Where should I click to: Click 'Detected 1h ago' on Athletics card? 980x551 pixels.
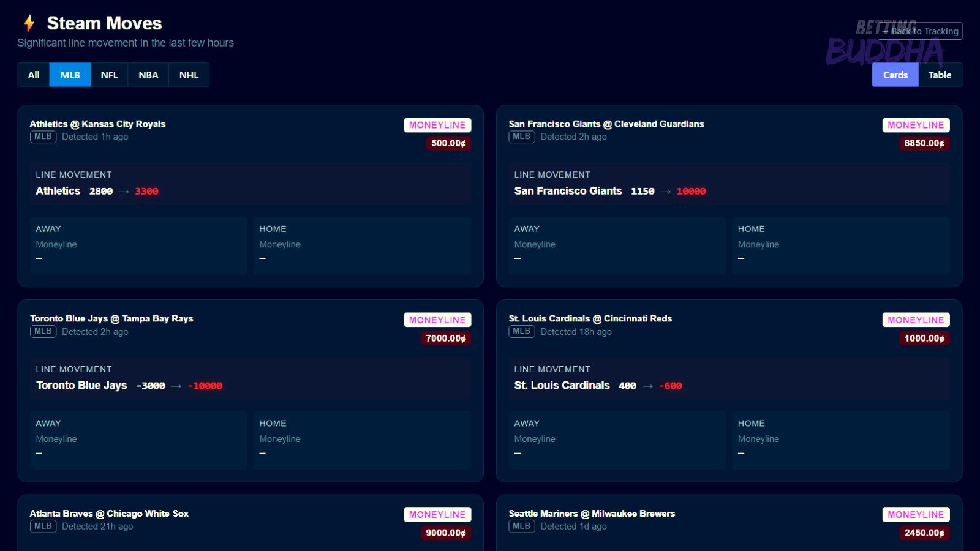pos(95,137)
